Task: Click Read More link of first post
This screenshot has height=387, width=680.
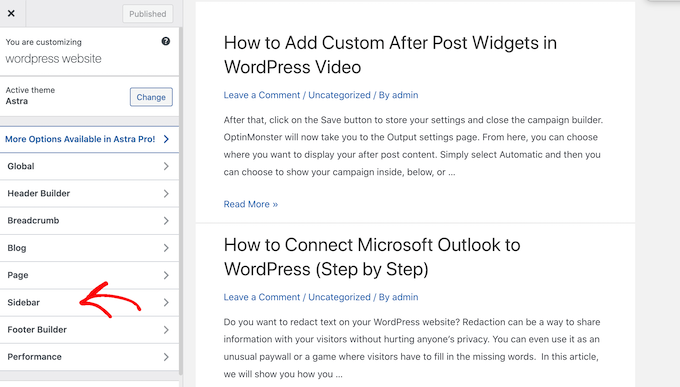Action: click(251, 204)
